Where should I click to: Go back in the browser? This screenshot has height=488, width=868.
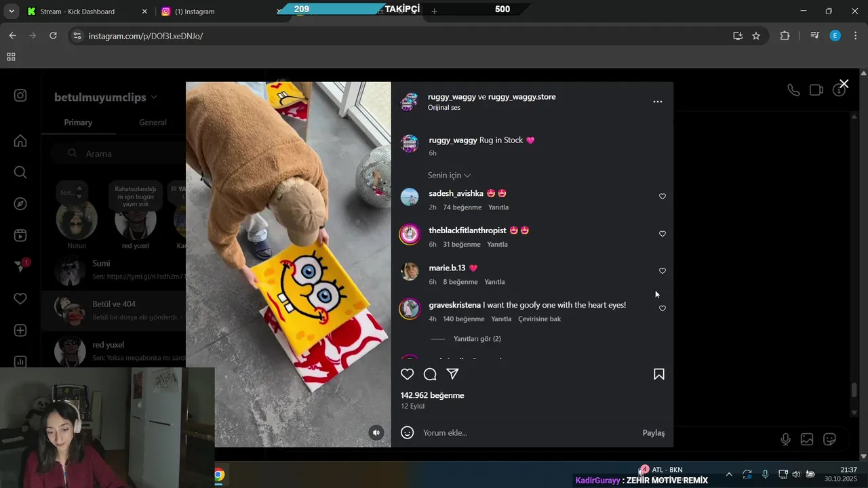coord(12,35)
